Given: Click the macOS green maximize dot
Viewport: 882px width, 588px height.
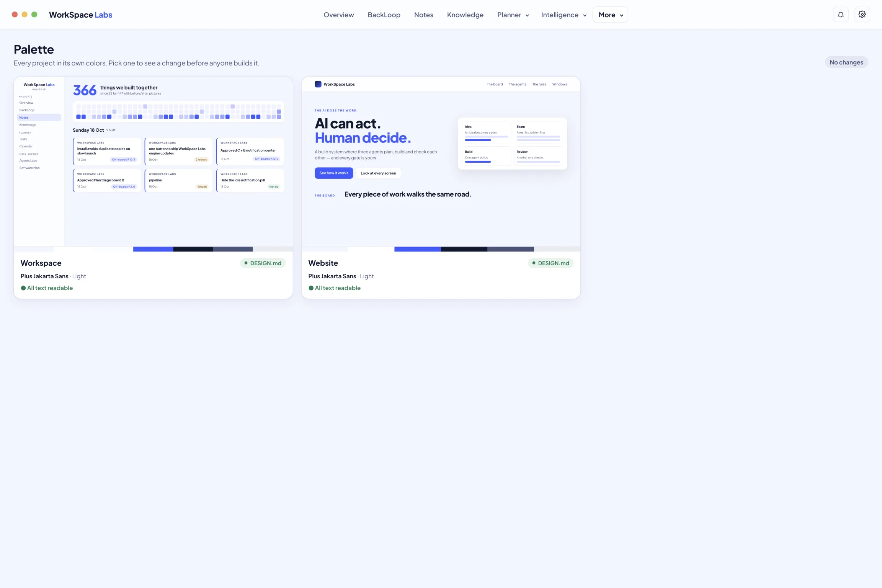Looking at the screenshot, I should point(34,15).
